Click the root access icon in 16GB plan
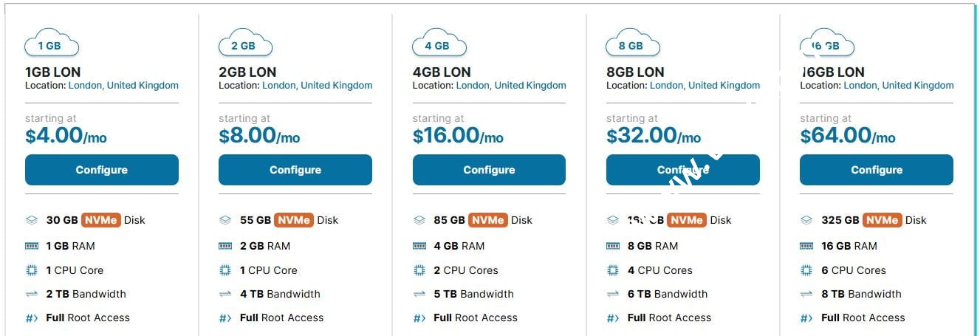This screenshot has width=980, height=336. (806, 318)
